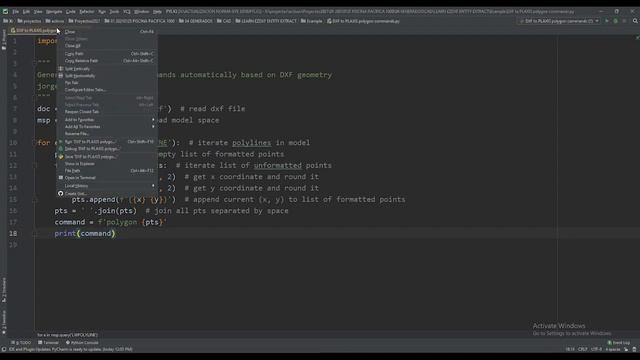Expand Add to Favorites submenu
This screenshot has width=640, height=360.
(107, 120)
